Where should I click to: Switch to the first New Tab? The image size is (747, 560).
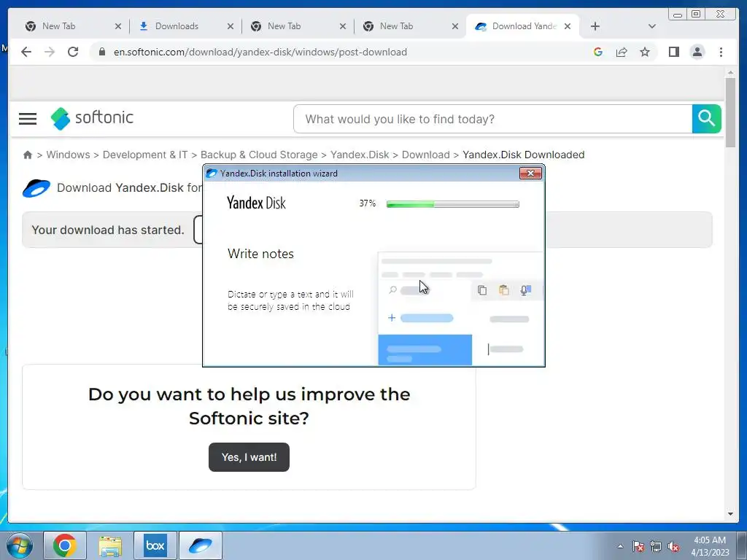(58, 26)
